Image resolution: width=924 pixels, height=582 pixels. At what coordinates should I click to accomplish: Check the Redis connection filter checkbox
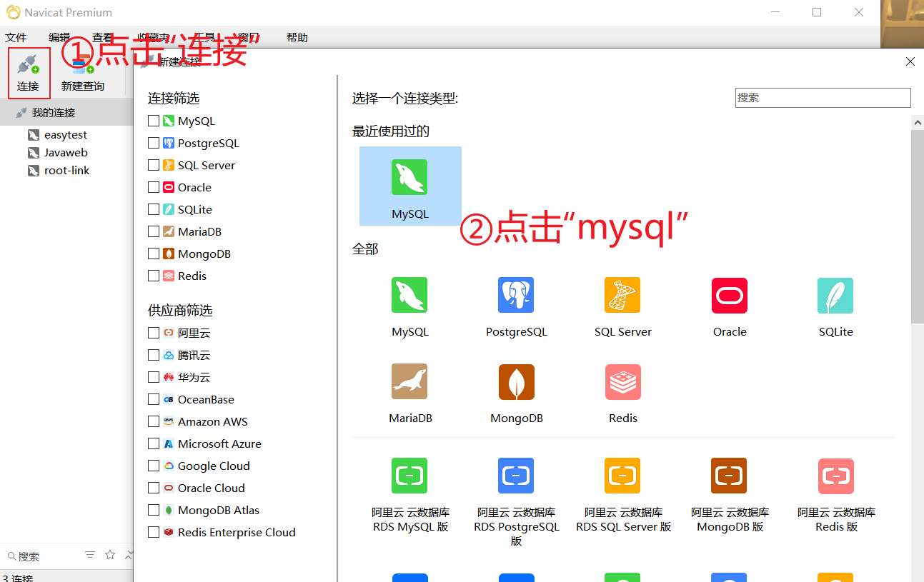pyautogui.click(x=154, y=276)
